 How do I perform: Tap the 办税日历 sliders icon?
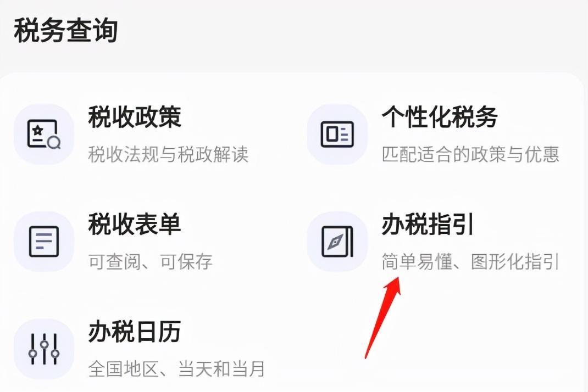(x=44, y=349)
